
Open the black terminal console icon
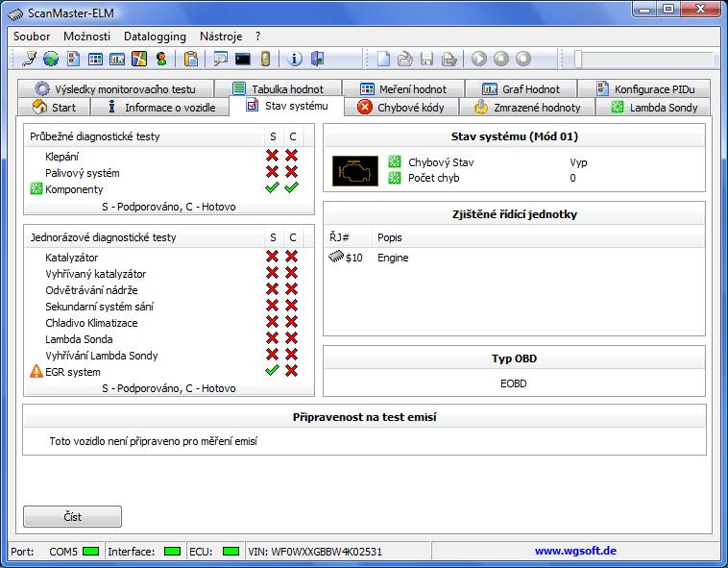[x=242, y=59]
